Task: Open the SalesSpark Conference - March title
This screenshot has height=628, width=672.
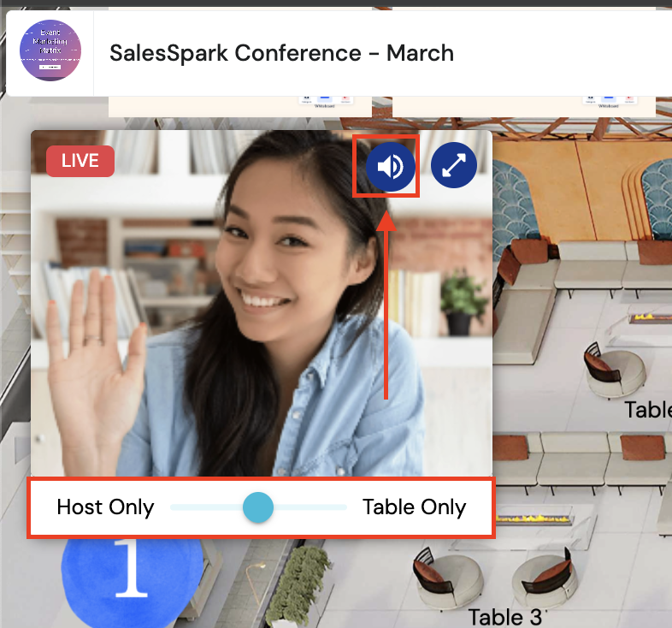Action: (x=281, y=53)
